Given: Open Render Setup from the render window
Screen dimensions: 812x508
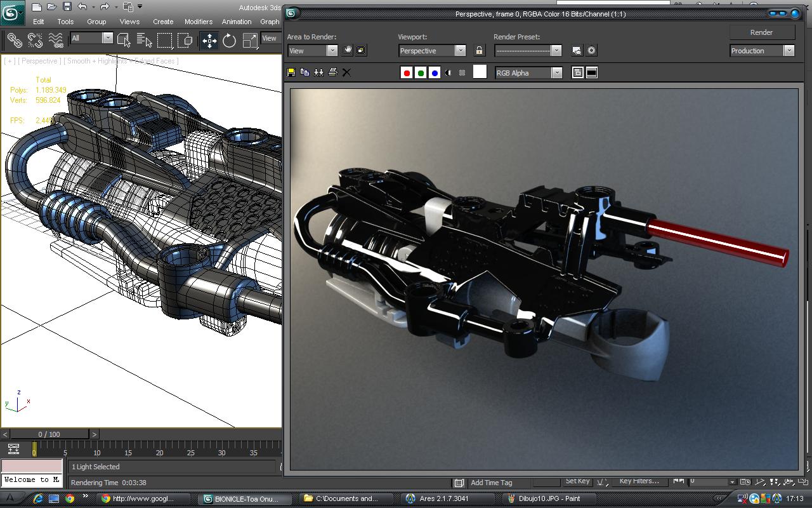Looking at the screenshot, I should click(x=577, y=50).
